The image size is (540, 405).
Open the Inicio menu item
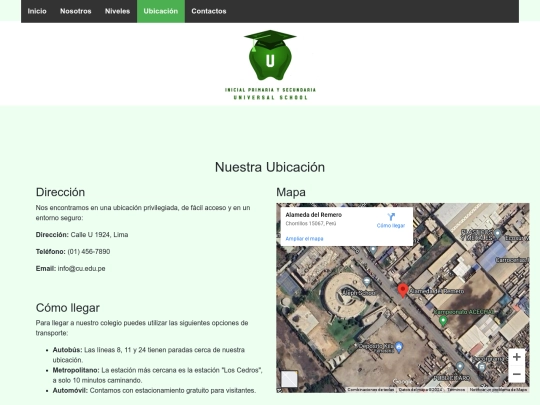[x=37, y=11]
